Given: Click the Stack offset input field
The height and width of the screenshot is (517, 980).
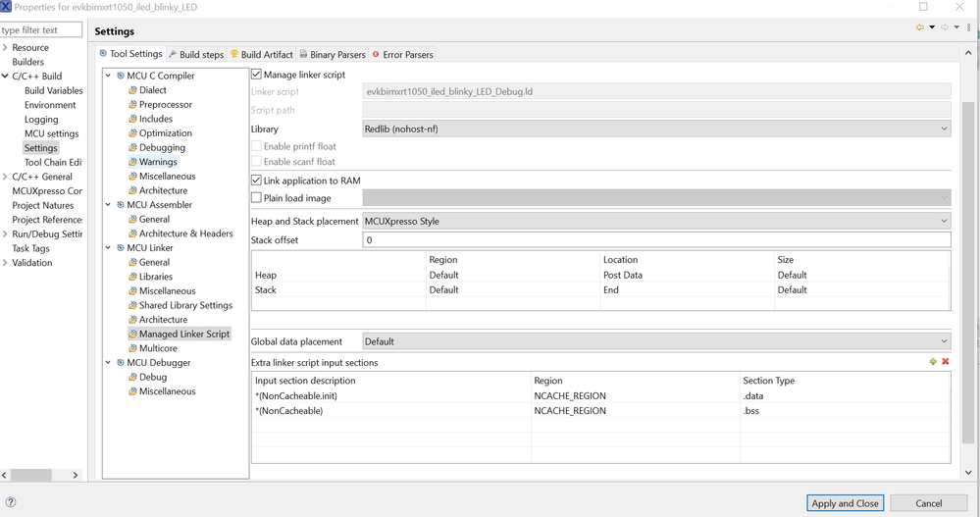Looking at the screenshot, I should pos(655,240).
